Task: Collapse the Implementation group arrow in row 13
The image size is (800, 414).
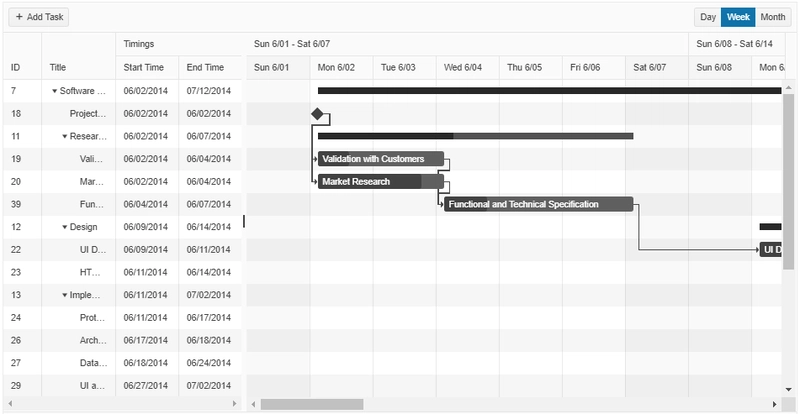Action: (x=65, y=295)
